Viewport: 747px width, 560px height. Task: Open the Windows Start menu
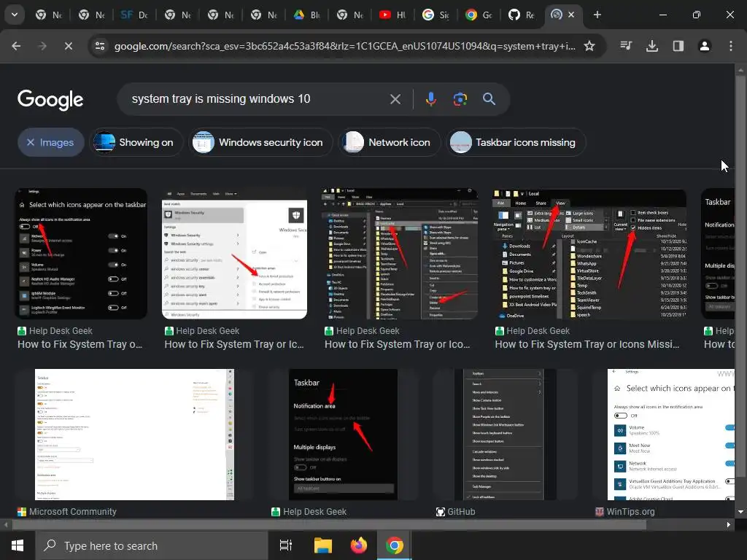point(18,545)
